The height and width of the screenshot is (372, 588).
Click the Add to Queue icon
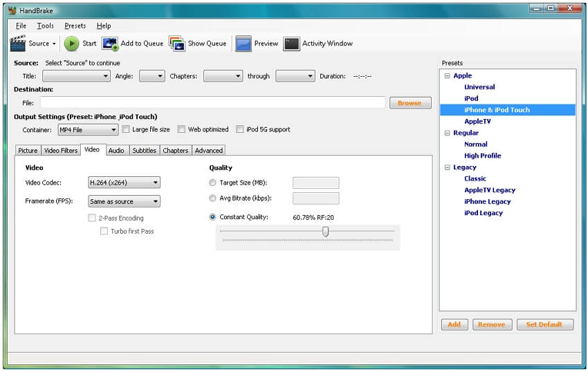[x=110, y=44]
